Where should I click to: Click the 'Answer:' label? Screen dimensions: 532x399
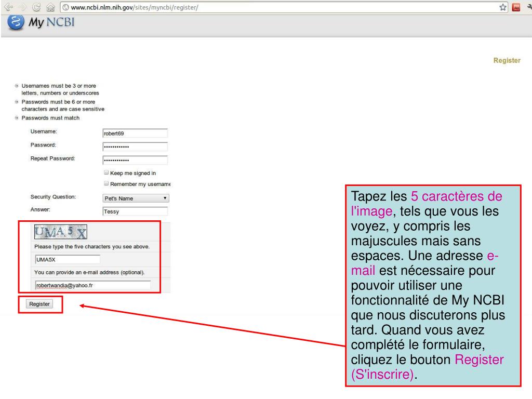click(x=41, y=210)
